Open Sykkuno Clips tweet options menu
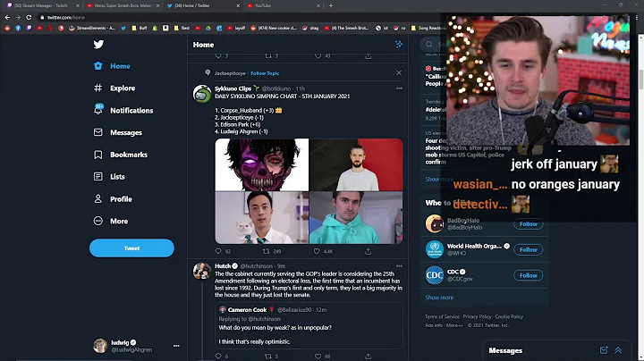Viewport: 644px width, 361px height. pyautogui.click(x=399, y=88)
